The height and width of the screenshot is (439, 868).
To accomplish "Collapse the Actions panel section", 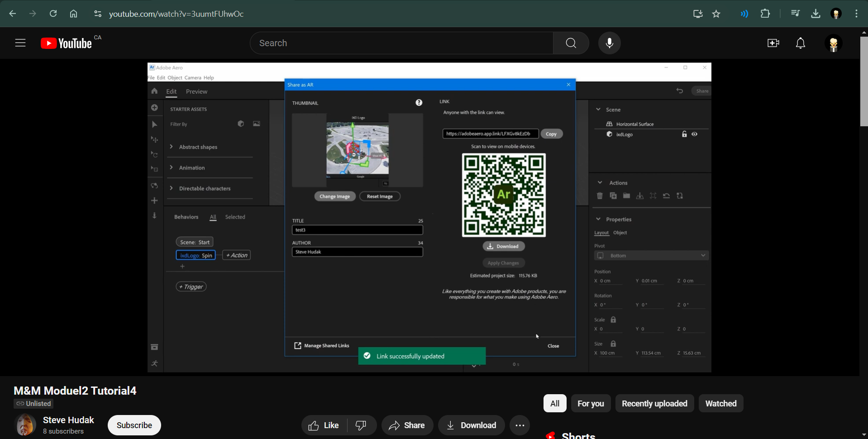I will click(600, 183).
